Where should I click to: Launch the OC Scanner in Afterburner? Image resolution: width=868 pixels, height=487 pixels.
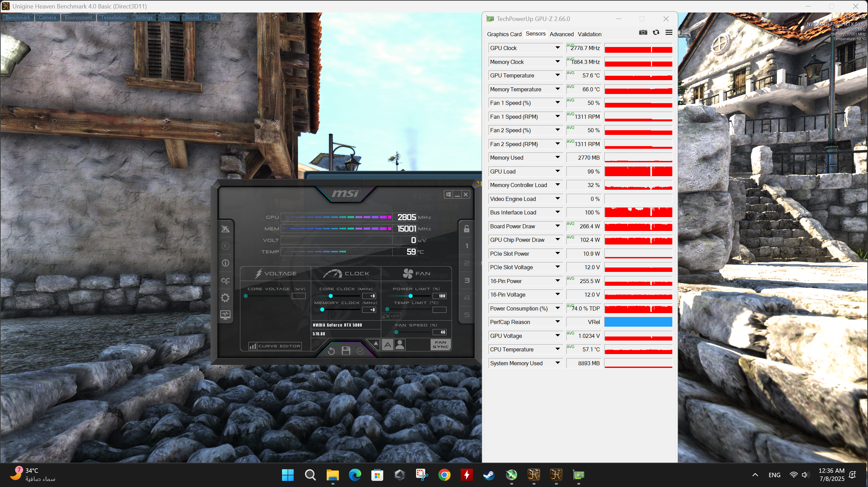[225, 281]
